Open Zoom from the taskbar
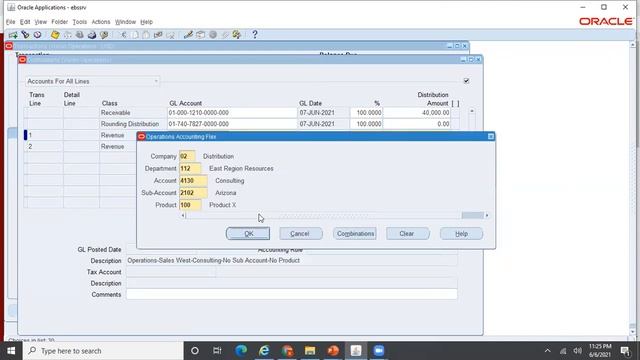The width and height of the screenshot is (640, 360). [379, 351]
